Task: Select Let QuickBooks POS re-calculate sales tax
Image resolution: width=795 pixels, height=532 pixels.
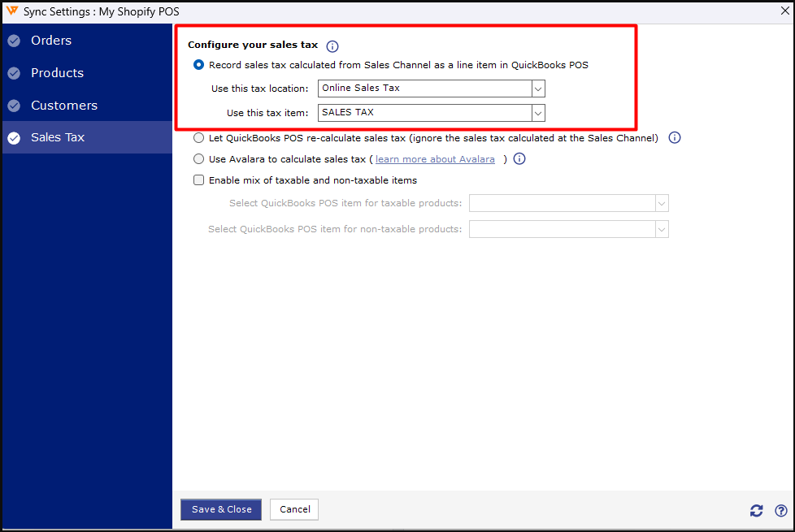Action: [x=199, y=138]
